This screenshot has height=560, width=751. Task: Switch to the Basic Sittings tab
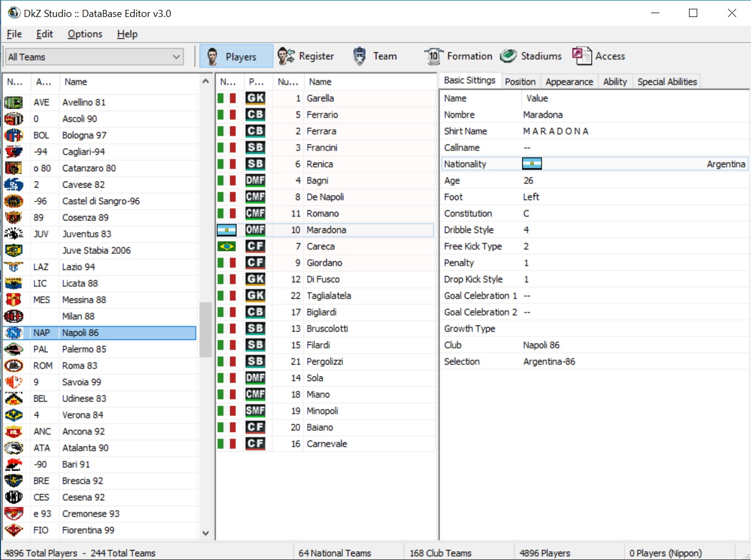(470, 81)
